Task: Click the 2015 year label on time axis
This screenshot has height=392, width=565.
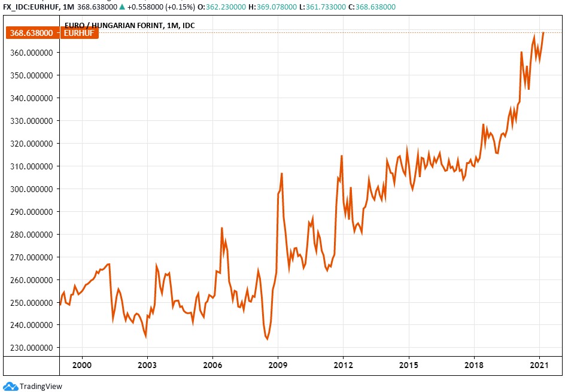Action: (x=409, y=365)
